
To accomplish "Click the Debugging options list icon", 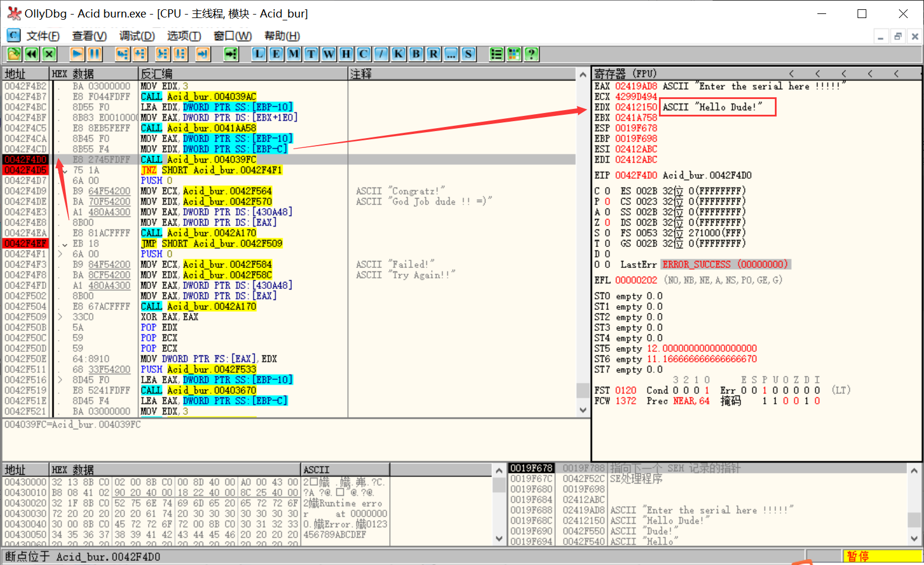I will click(496, 54).
